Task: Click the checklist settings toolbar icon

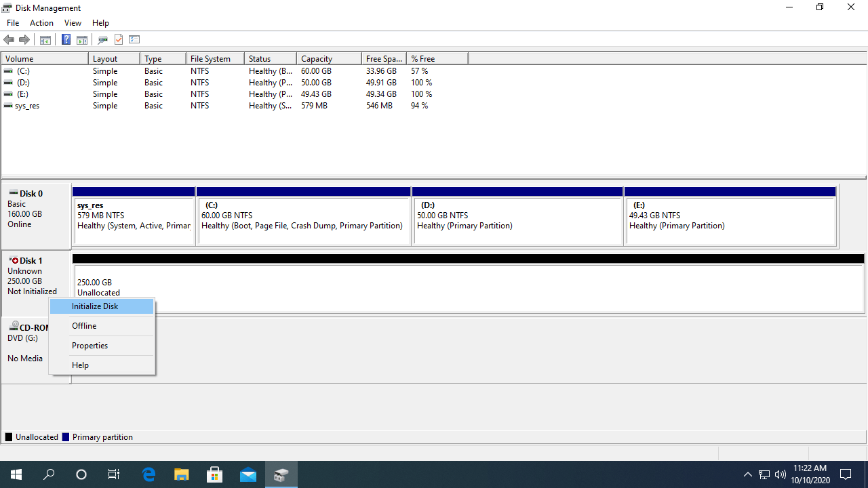Action: point(134,40)
